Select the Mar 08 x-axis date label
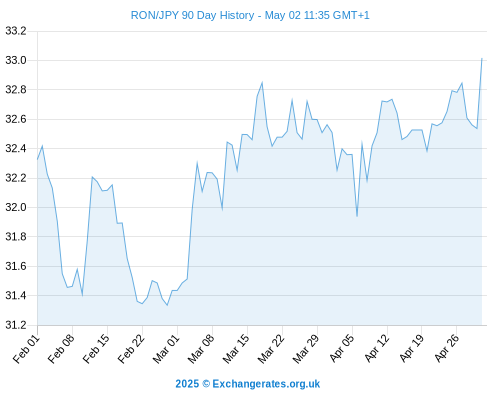The width and height of the screenshot is (495, 400). pyautogui.click(x=201, y=348)
